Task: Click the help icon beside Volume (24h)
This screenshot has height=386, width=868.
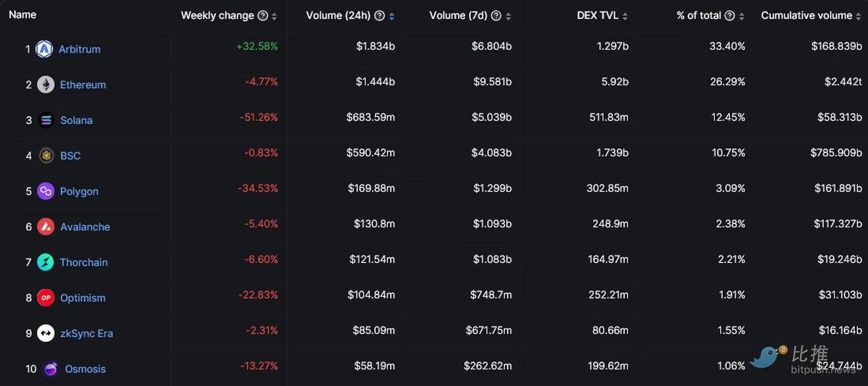Action: (379, 16)
